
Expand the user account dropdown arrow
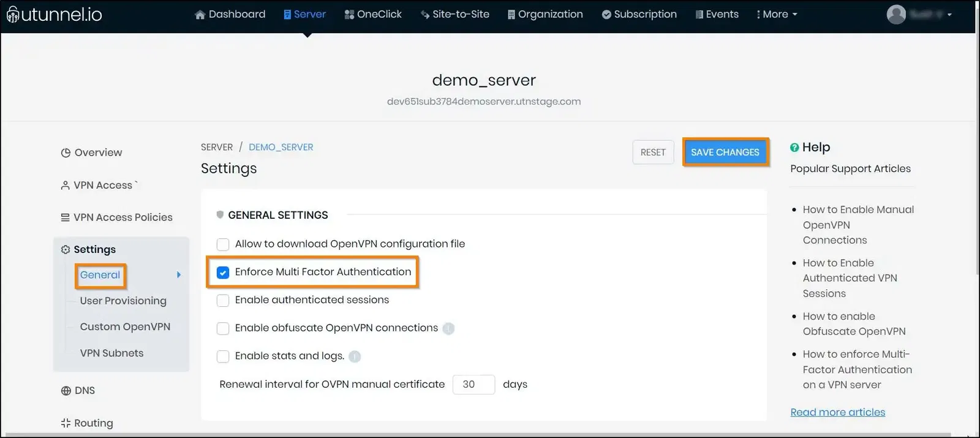pos(949,15)
